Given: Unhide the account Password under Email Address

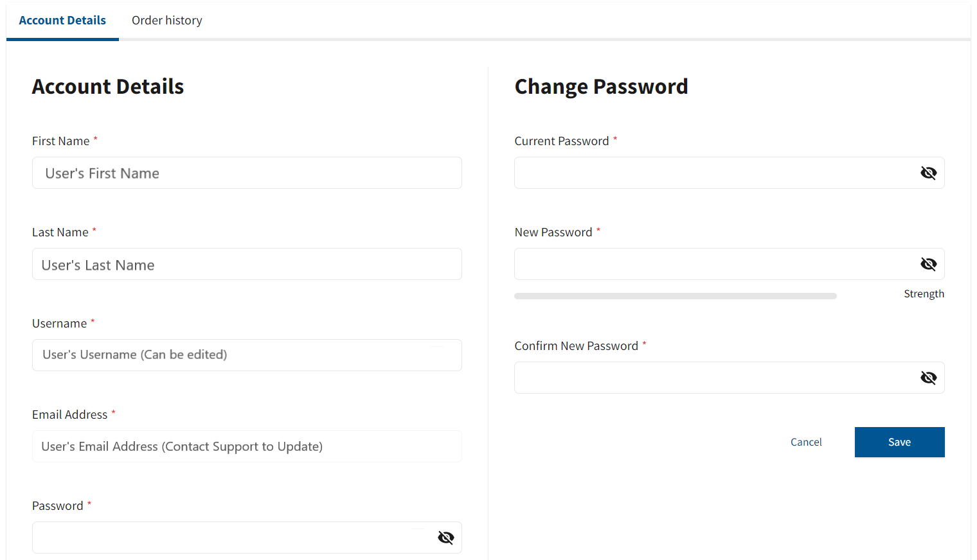Looking at the screenshot, I should 446,538.
